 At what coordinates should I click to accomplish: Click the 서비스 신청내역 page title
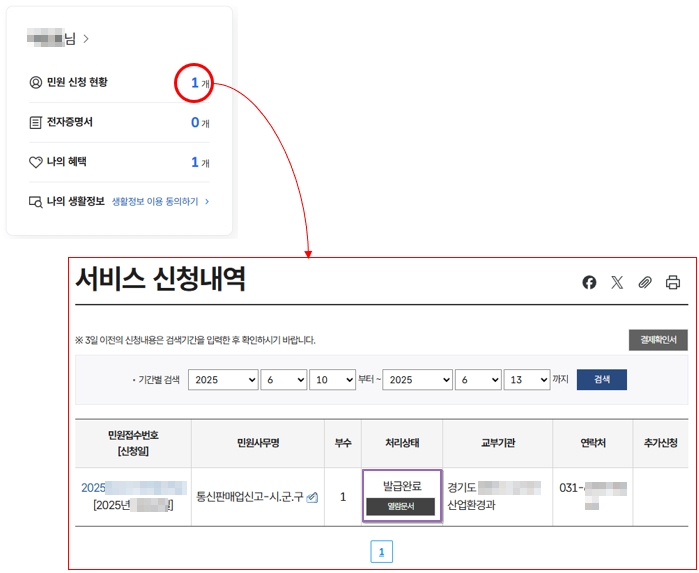tap(160, 279)
